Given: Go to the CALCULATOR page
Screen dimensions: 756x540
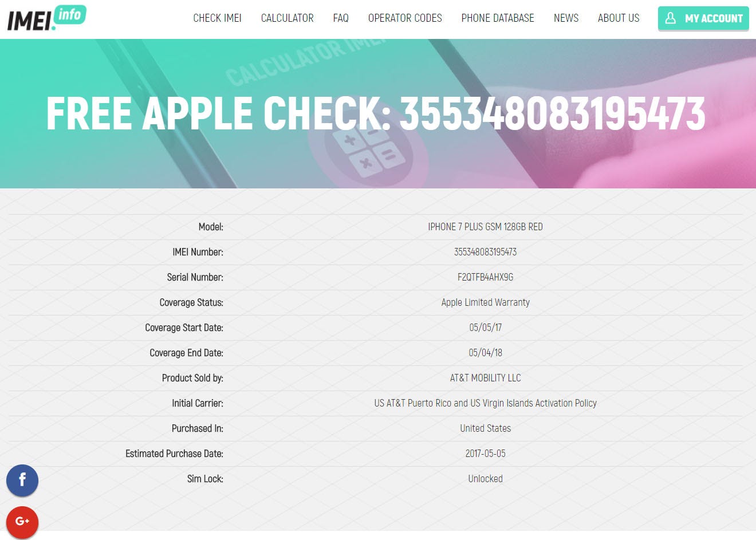Looking at the screenshot, I should 287,18.
